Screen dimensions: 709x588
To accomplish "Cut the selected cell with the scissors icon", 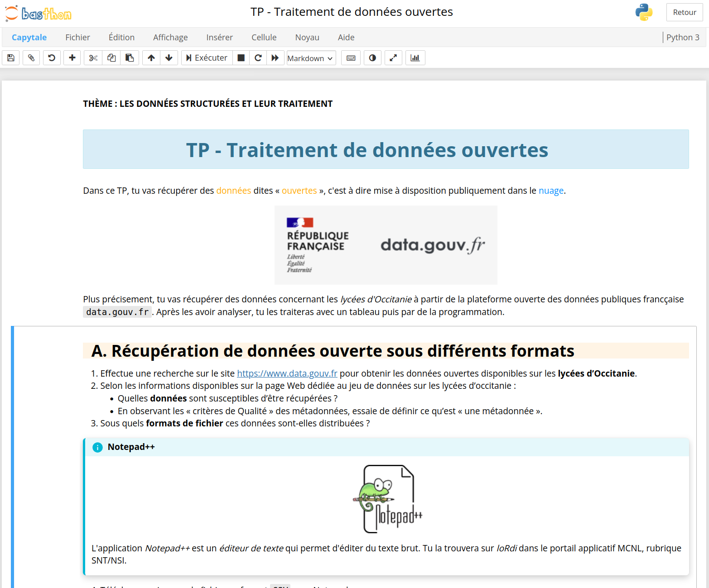I will (x=92, y=57).
